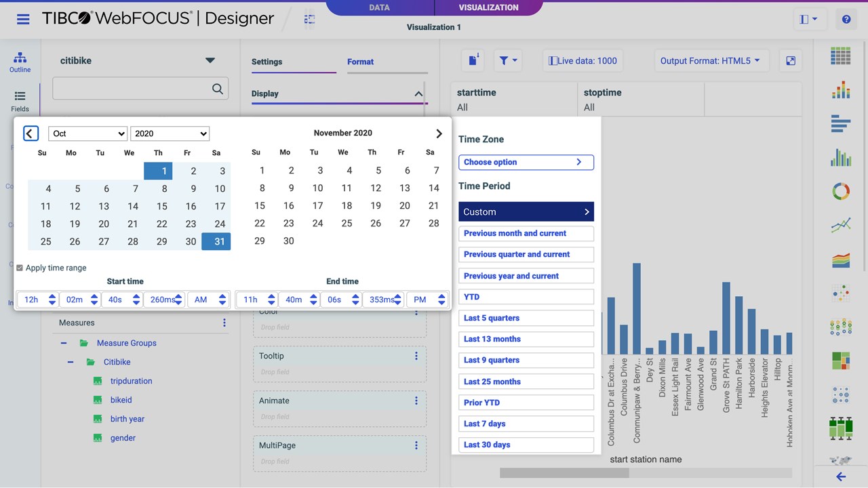This screenshot has height=488, width=868.
Task: Select the grid table chart type
Action: pyautogui.click(x=841, y=56)
